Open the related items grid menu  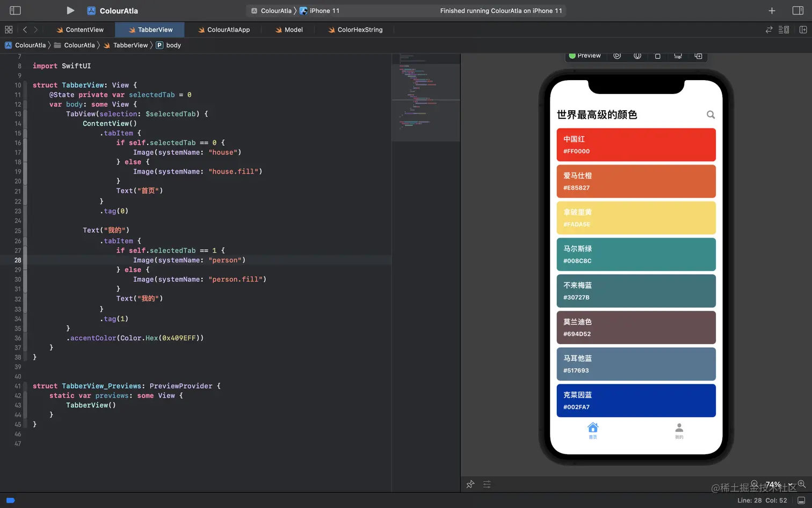point(9,30)
